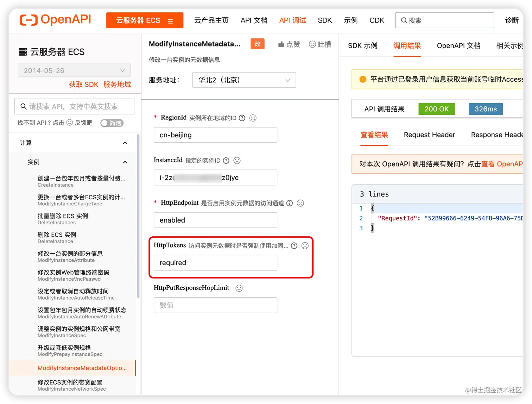532x404 pixels.
Task: Click the 改 badge next to API title
Action: click(x=258, y=44)
